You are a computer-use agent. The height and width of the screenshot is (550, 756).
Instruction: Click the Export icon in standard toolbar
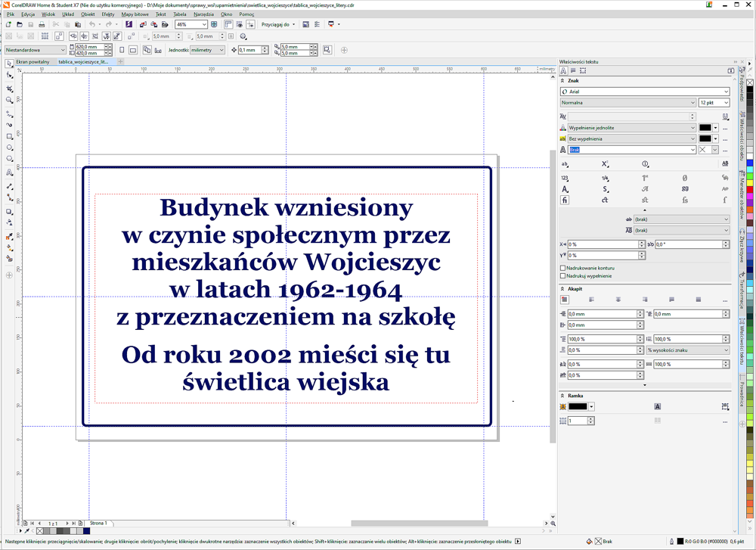click(153, 24)
